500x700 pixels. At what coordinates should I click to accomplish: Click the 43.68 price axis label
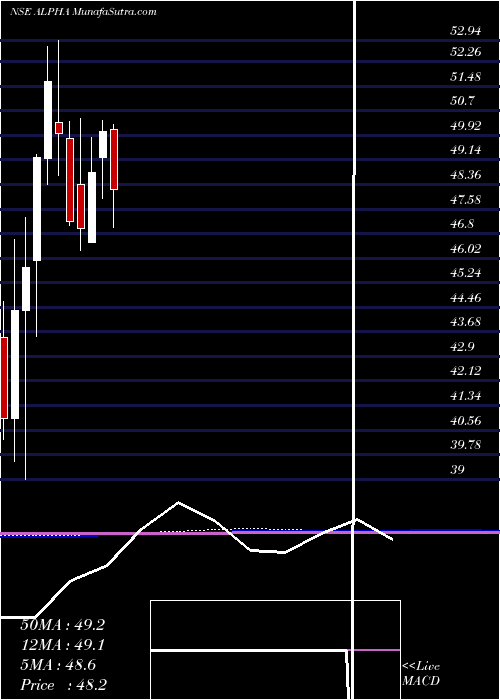[x=466, y=322]
